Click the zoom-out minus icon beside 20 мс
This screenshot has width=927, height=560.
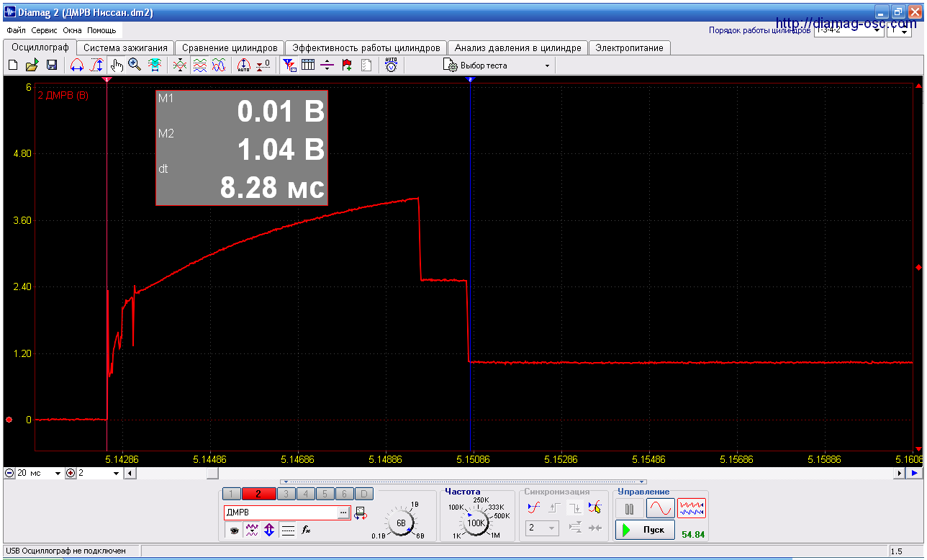[9, 473]
